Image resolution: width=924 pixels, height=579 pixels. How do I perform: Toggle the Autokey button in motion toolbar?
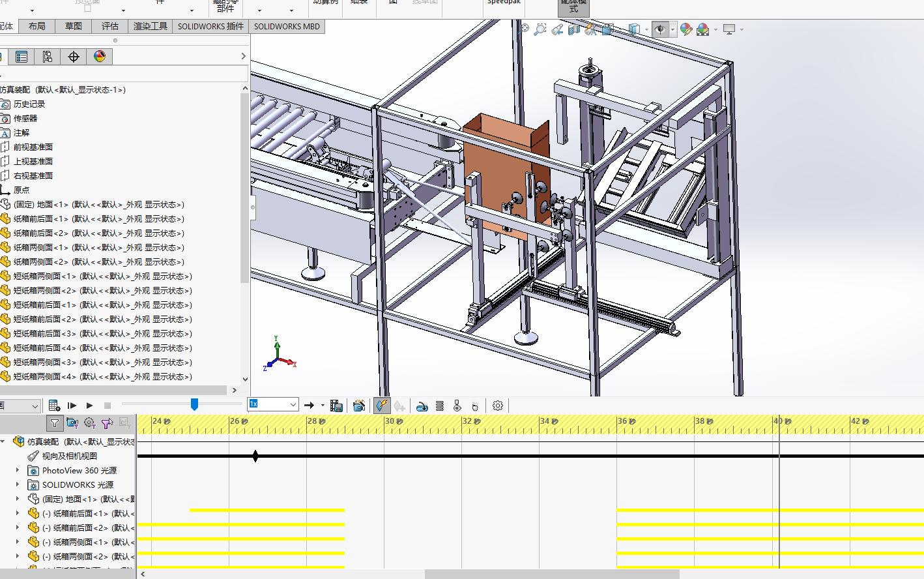tap(382, 406)
